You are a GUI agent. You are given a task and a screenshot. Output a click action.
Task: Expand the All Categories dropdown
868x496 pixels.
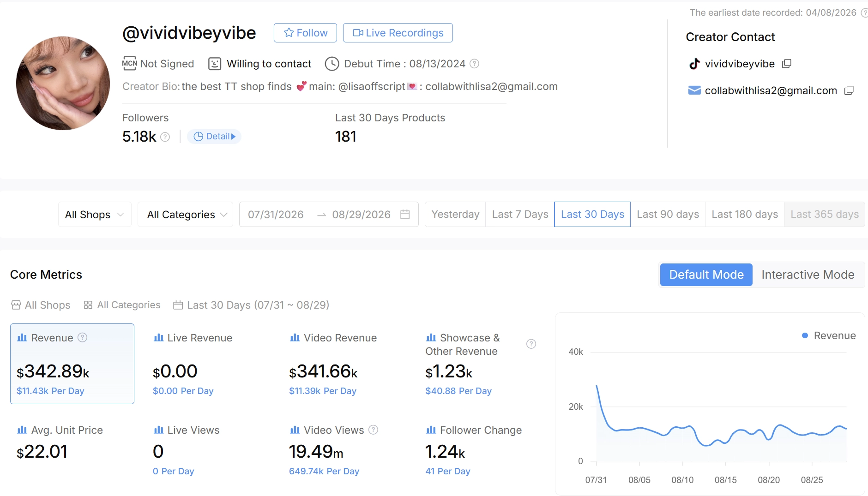[185, 215]
